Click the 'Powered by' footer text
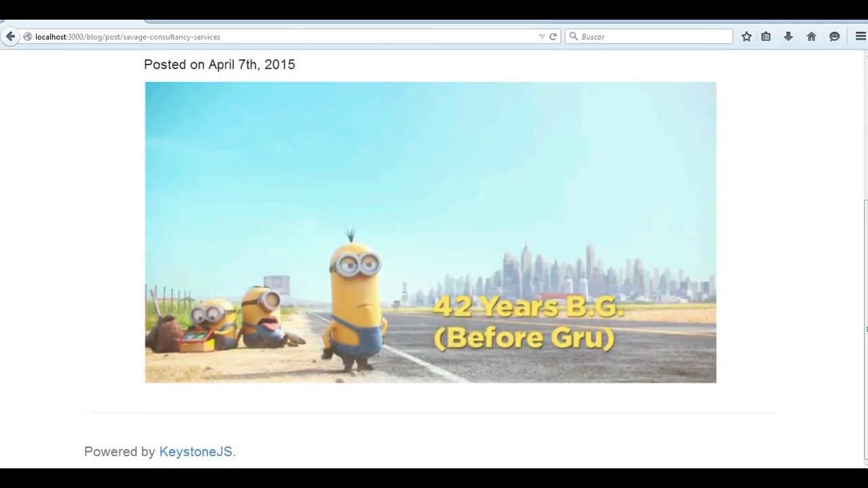868x488 pixels. (x=119, y=451)
